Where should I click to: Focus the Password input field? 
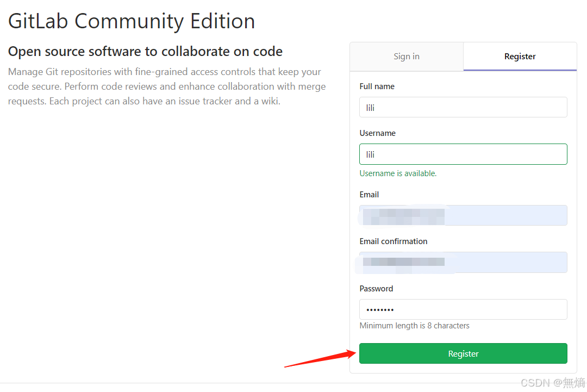point(463,309)
